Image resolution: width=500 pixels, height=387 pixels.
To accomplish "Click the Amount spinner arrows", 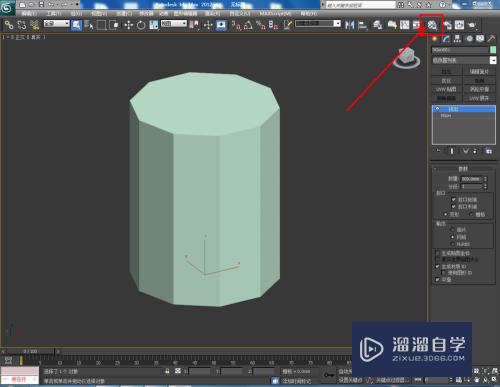I will click(x=485, y=179).
